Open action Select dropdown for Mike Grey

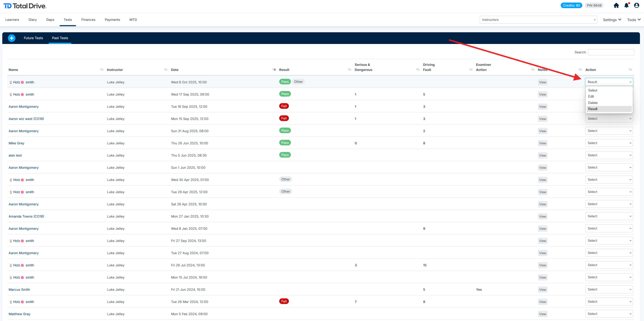click(609, 143)
